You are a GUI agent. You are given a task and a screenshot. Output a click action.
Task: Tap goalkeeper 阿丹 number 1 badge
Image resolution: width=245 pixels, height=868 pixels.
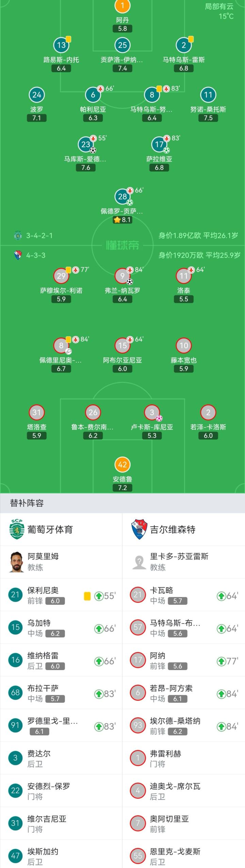click(122, 5)
